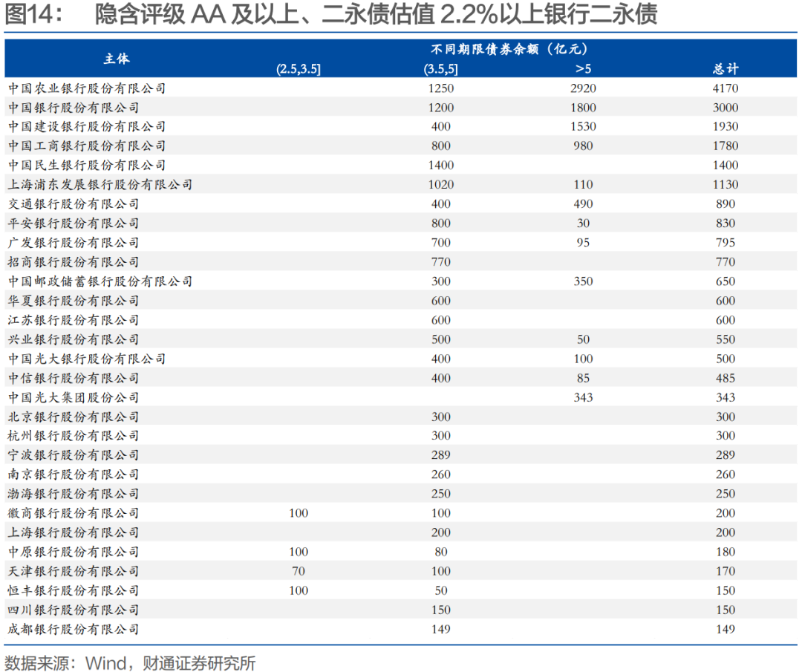The image size is (802, 672).
Task: Click the row name 招商银行股份有限公司
Action: click(74, 262)
